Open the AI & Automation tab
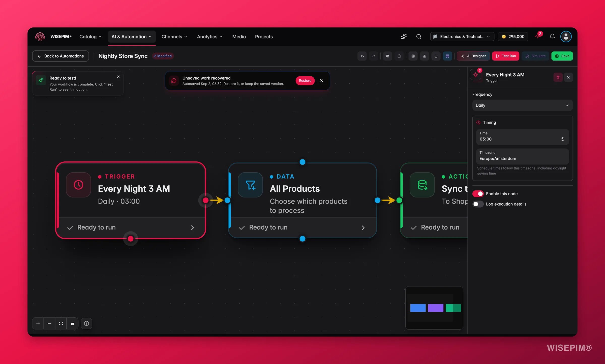This screenshot has height=364, width=605. coord(132,37)
